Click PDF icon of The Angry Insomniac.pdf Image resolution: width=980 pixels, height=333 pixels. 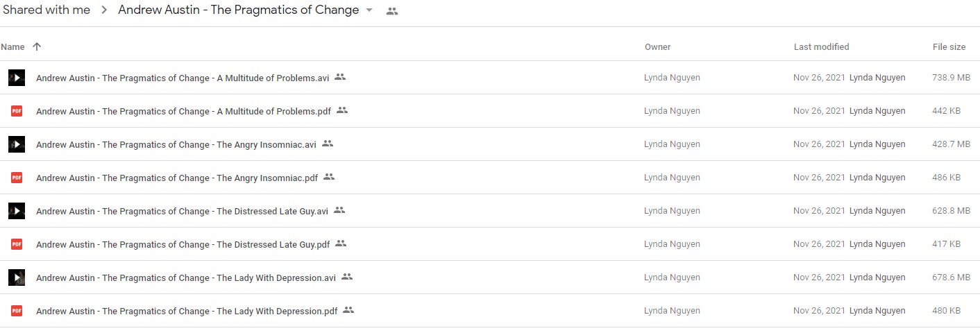17,178
